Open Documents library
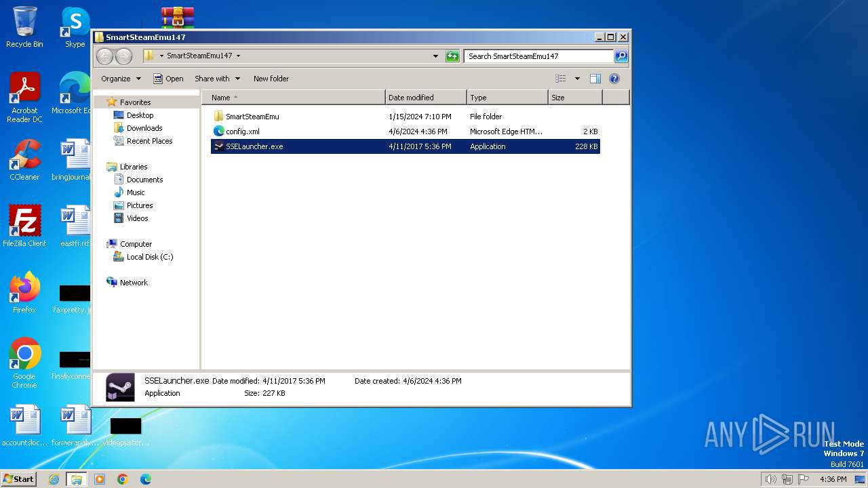 click(x=144, y=180)
